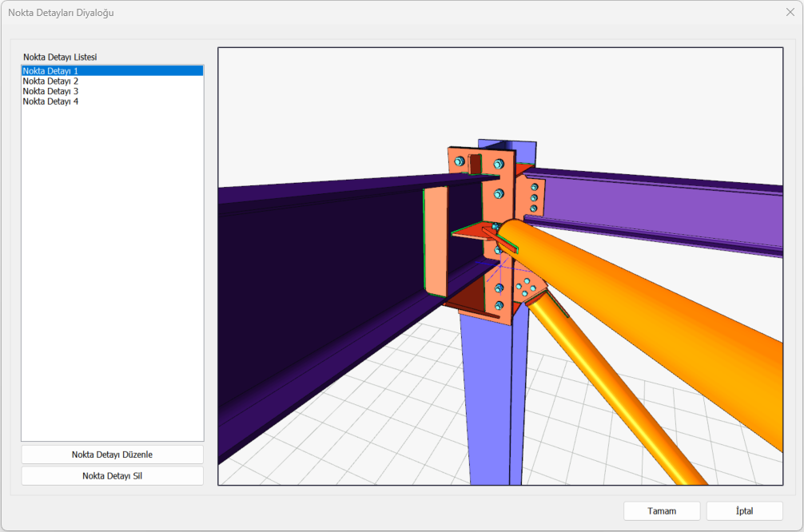The height and width of the screenshot is (532, 804).
Task: Click the top-left bolt on the end plate
Action: [459, 162]
